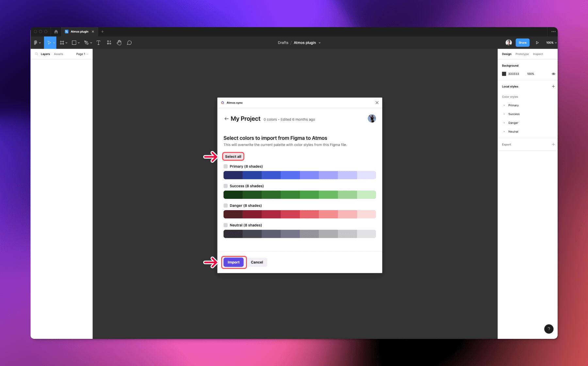Viewport: 588px width, 366px height.
Task: Open the zoom level dropdown
Action: tap(551, 42)
